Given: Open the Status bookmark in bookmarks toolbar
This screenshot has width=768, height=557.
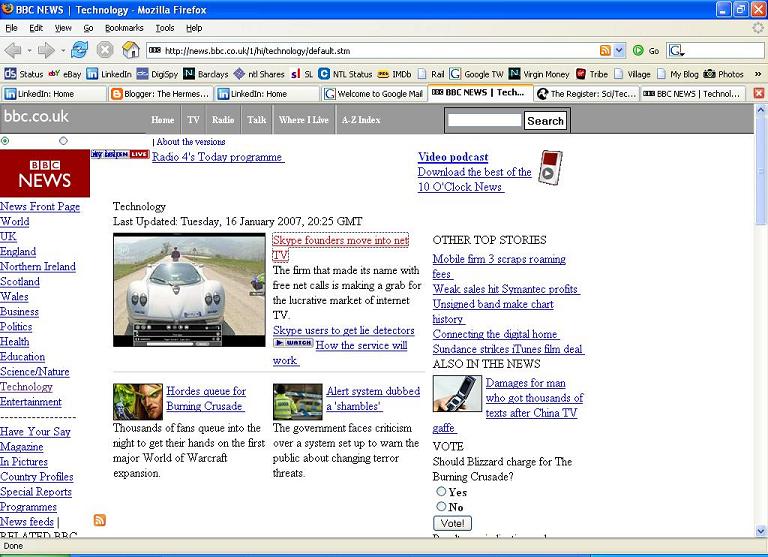Looking at the screenshot, I should (24, 74).
